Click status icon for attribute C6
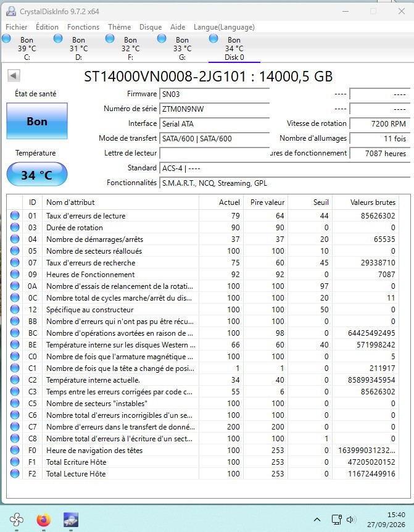Screen dimensions: 414x532 coord(15,415)
